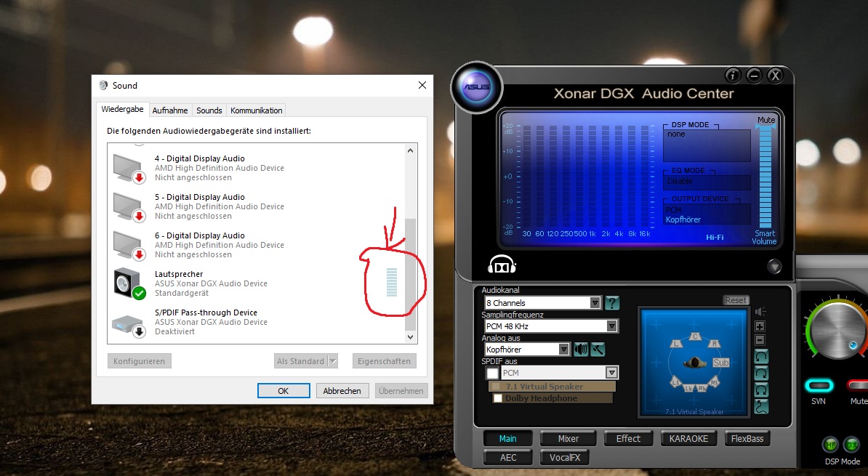868x476 pixels.
Task: Toggle the SVN button
Action: click(818, 385)
